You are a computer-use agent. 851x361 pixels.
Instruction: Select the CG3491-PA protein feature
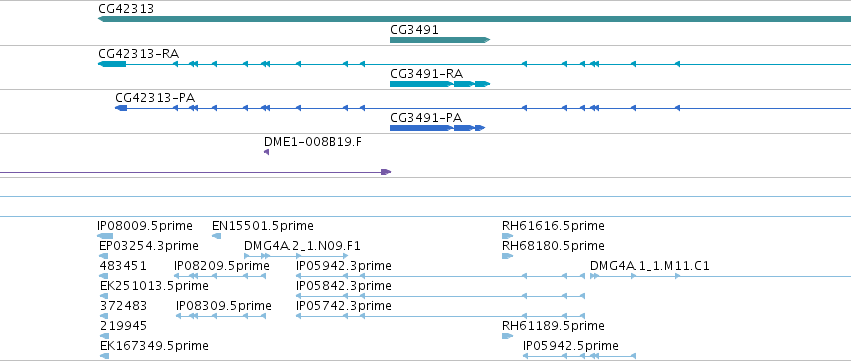(x=437, y=128)
